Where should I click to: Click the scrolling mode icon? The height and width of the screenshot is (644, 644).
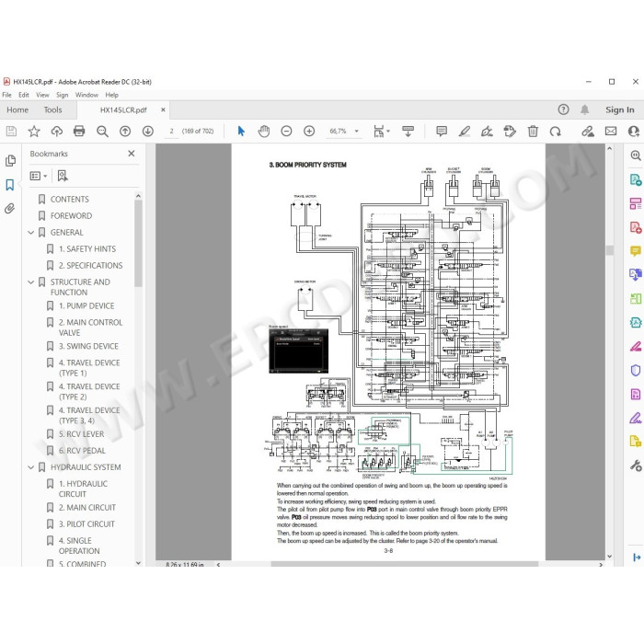[408, 131]
